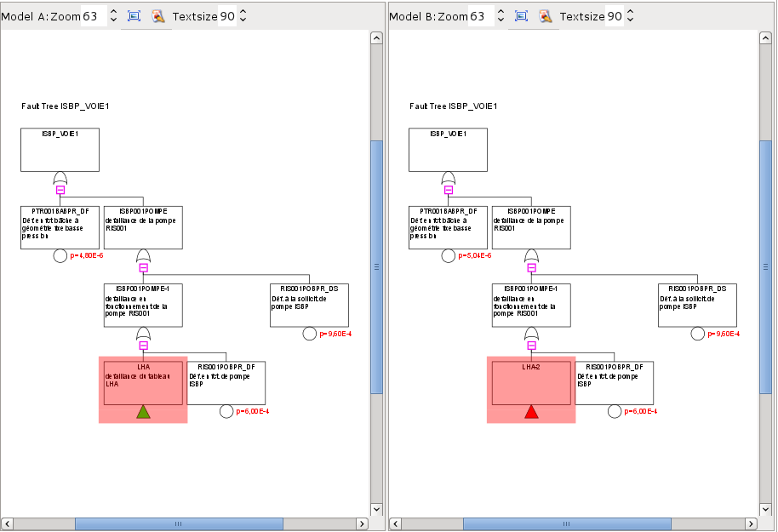
Task: Decrease Model B textsize with down arrow
Action: [630, 20]
